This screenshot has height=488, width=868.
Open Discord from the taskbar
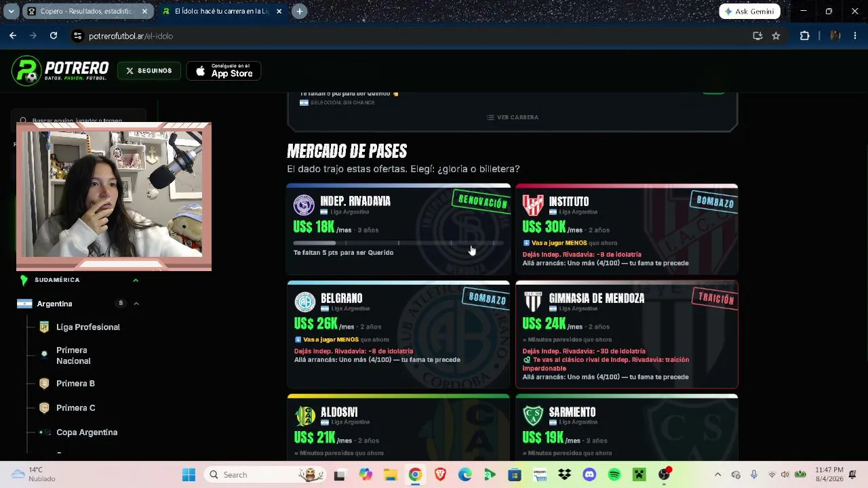(x=589, y=474)
